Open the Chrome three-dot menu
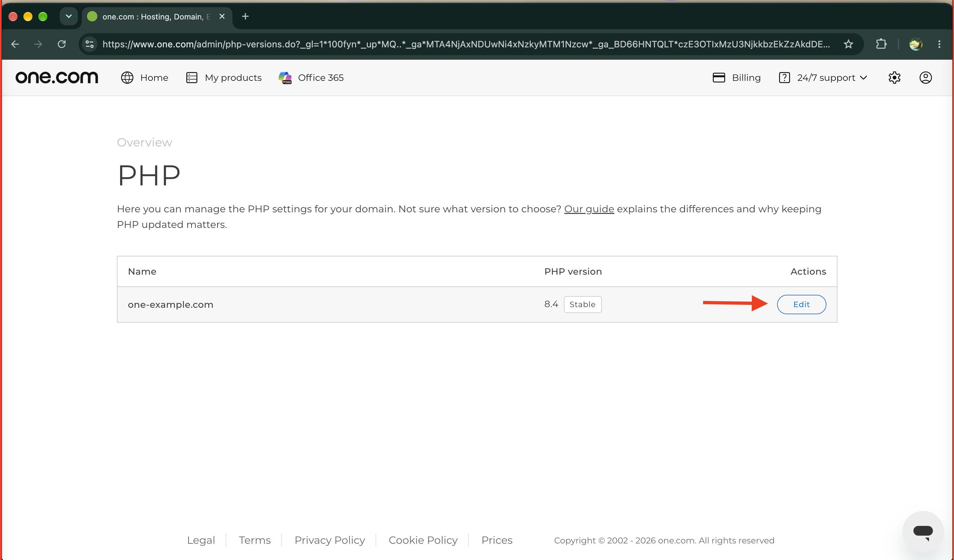Viewport: 954px width, 560px height. click(939, 44)
